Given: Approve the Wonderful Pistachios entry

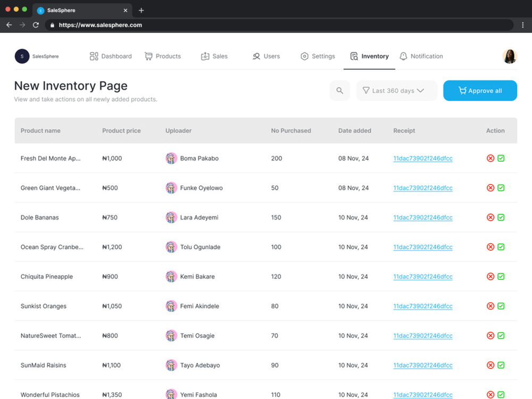Looking at the screenshot, I should pos(501,394).
